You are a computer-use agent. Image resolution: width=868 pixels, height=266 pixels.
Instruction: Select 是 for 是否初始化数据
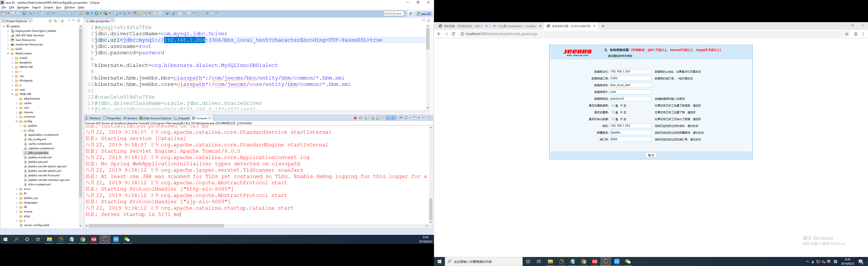point(613,119)
